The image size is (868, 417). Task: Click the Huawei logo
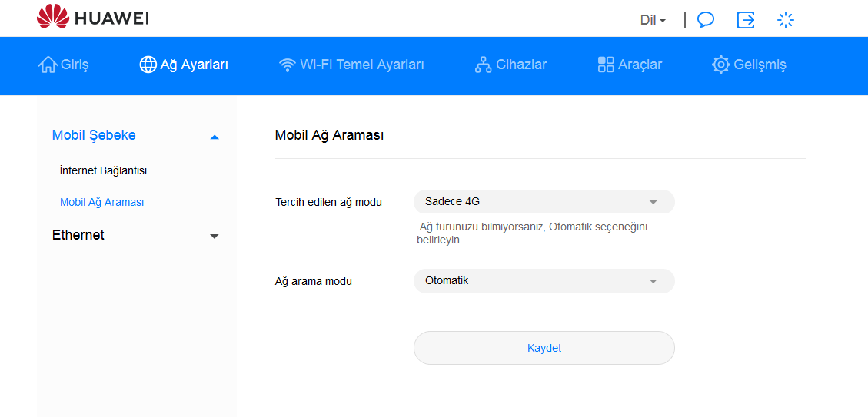coord(92,18)
